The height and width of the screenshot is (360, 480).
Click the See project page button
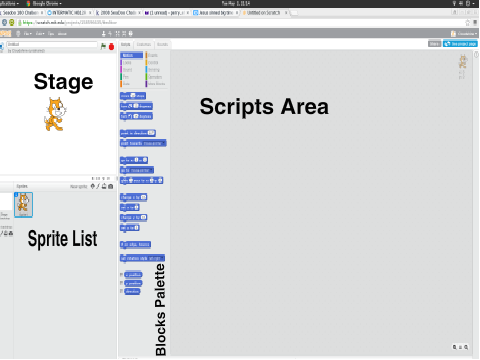tap(460, 44)
